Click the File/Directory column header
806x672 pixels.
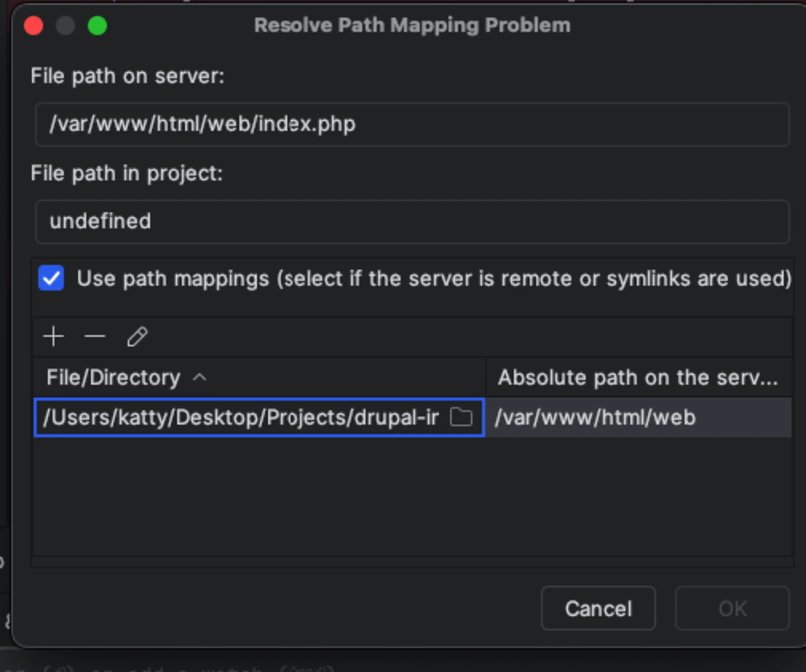click(113, 377)
